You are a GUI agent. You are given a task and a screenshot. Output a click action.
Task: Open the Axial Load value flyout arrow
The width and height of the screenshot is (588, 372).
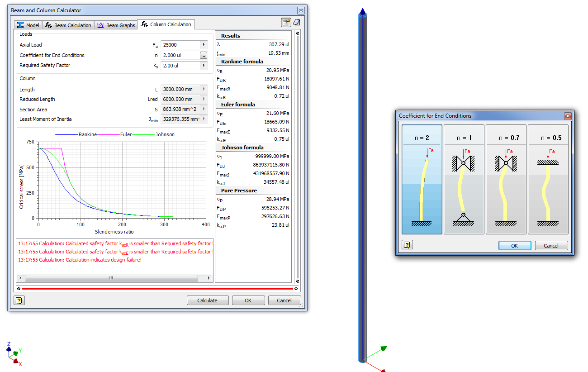203,44
